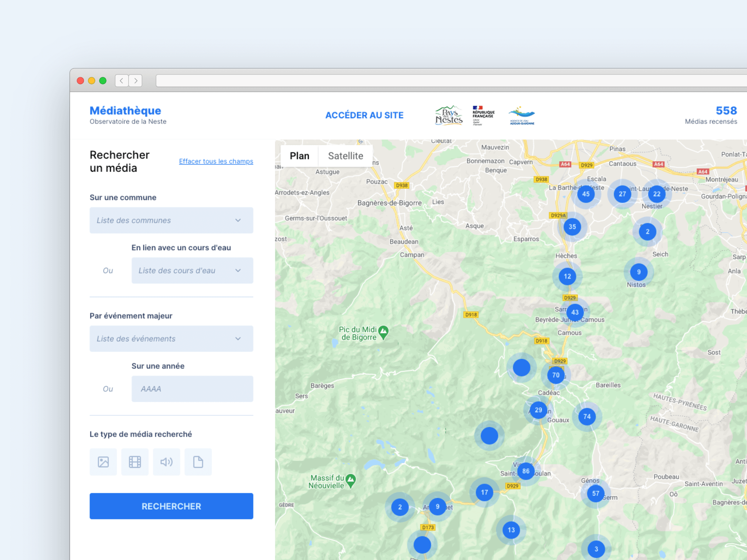Open the map cluster marker 45
The image size is (747, 560).
pyautogui.click(x=586, y=194)
